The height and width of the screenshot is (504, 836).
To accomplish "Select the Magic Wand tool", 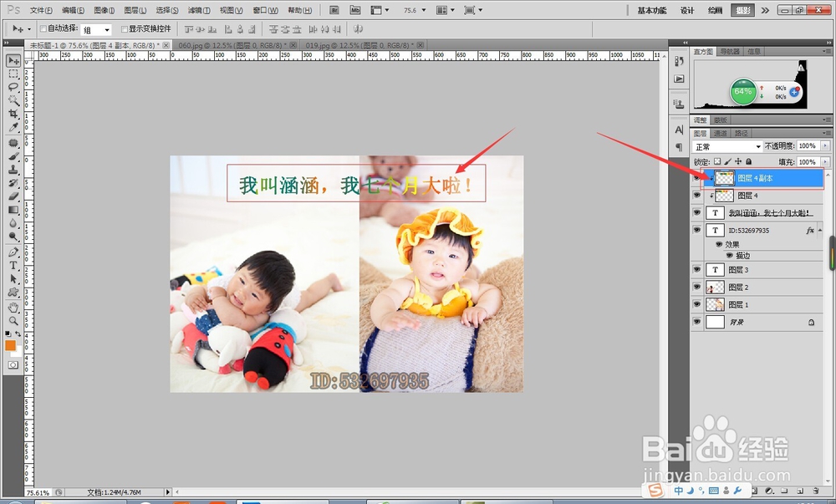I will pos(13,100).
